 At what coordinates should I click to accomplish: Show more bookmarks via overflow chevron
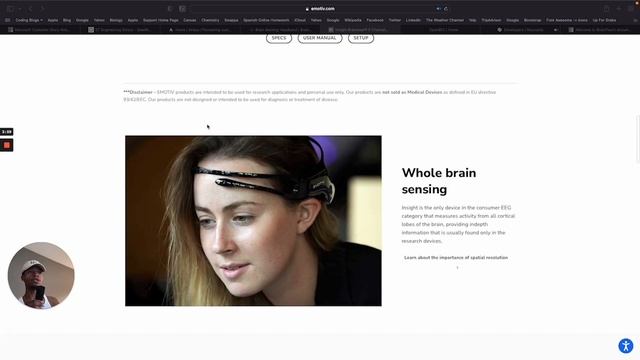tap(635, 20)
